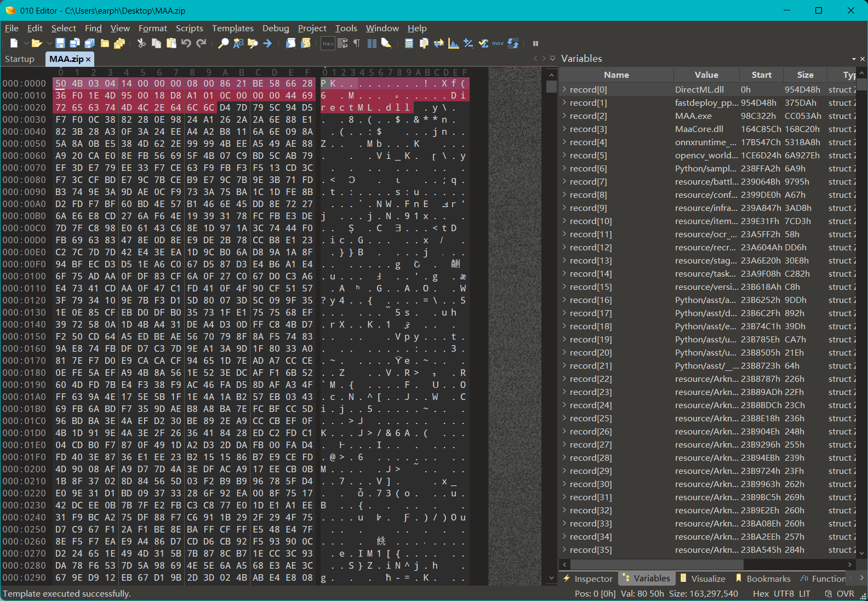Click the Cut scissors icon
Image resolution: width=868 pixels, height=601 pixels.
141,43
